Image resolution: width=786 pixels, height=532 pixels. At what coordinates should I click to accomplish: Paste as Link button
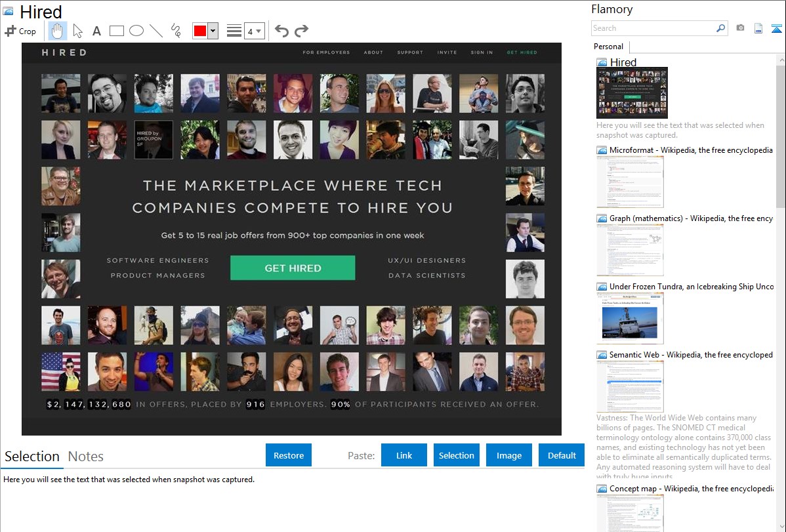point(404,455)
